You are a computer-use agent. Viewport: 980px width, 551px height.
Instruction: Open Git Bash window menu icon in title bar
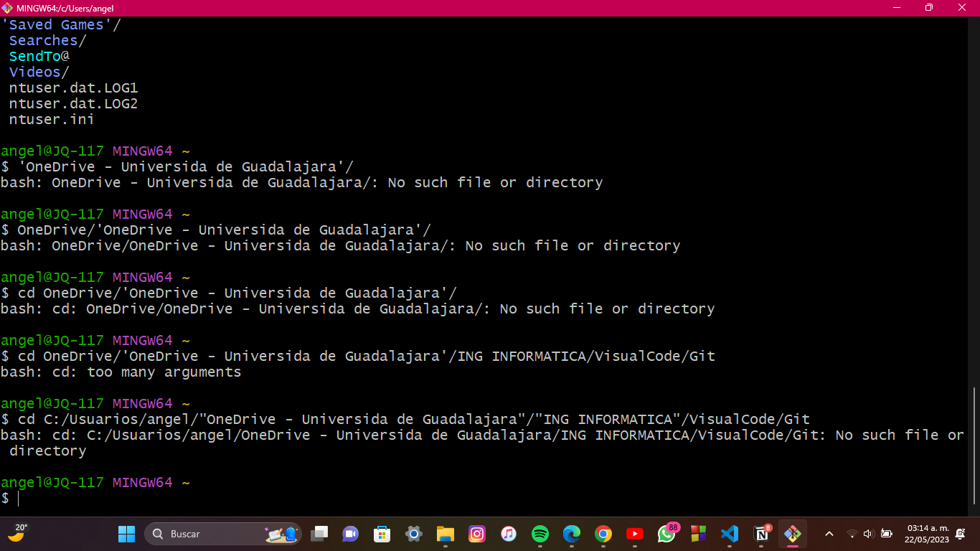tap(7, 8)
